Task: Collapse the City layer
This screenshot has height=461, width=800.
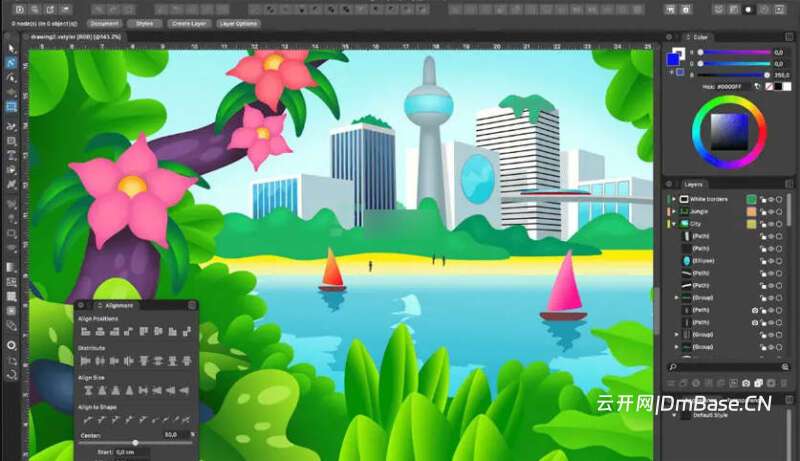Action: click(x=674, y=224)
